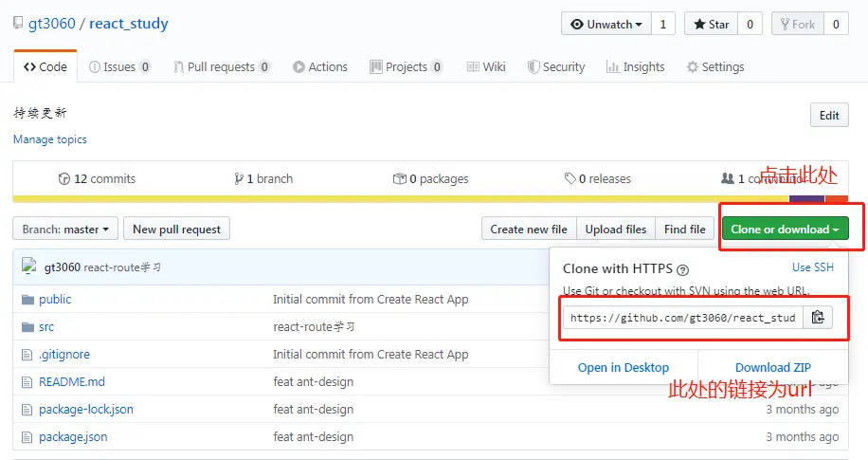Click Open in Desktop
This screenshot has height=460, width=868.
pyautogui.click(x=624, y=367)
